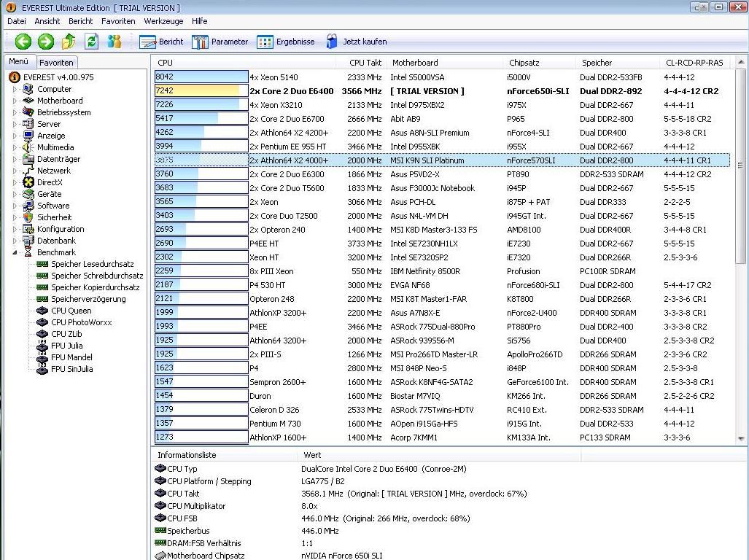Open the Ansicht menu
Screen dimensions: 749x560
47,21
